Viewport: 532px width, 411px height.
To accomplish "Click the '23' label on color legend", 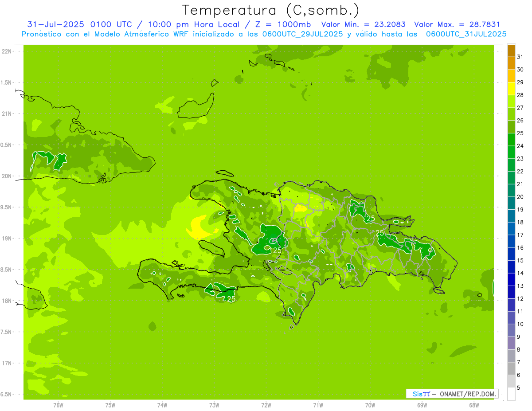I will pyautogui.click(x=520, y=159).
